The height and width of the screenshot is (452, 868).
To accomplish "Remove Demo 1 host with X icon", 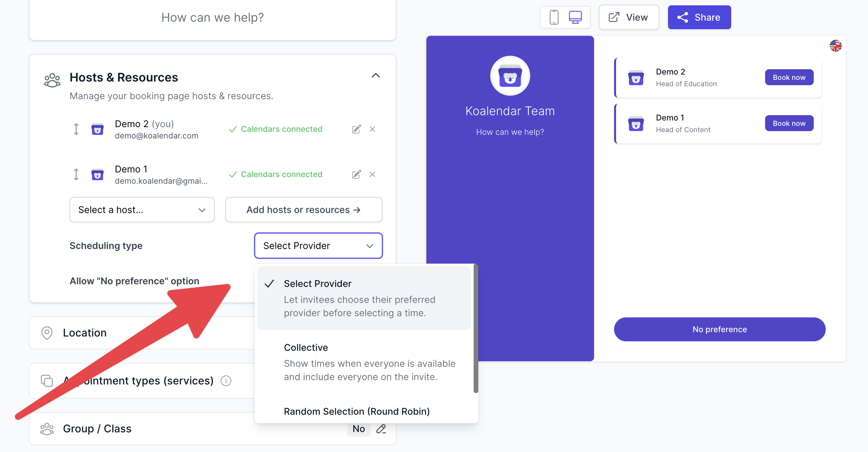I will (x=372, y=174).
